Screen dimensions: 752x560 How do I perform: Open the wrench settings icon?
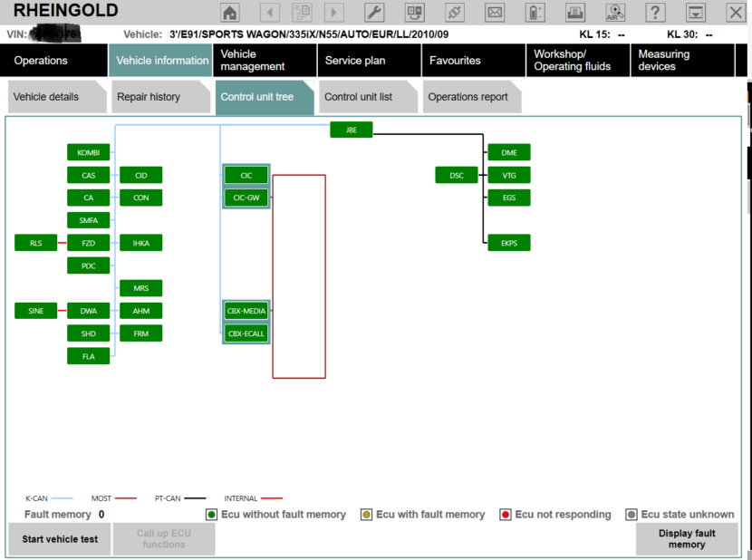pos(374,13)
